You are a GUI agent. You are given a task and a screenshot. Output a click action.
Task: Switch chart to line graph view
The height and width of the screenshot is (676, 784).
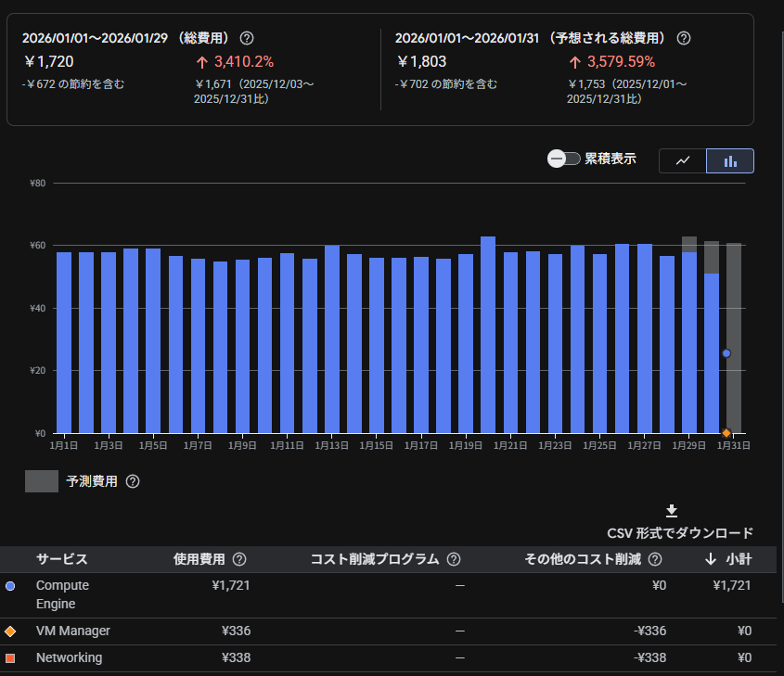tap(683, 160)
